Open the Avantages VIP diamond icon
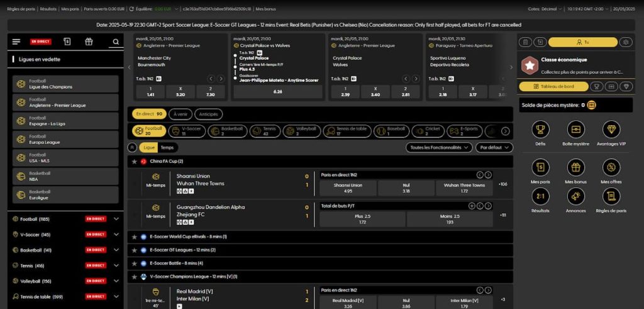Screen dimensions: 644x309 [x=611, y=130]
